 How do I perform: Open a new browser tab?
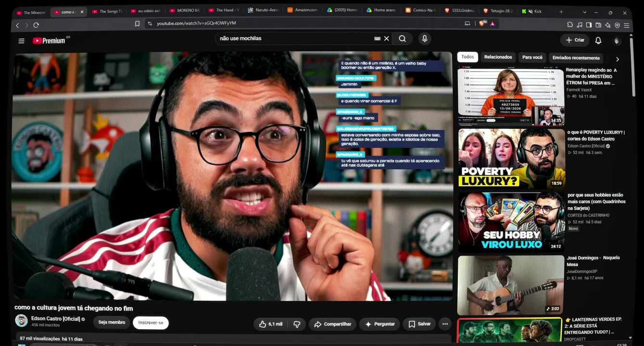coord(561,12)
